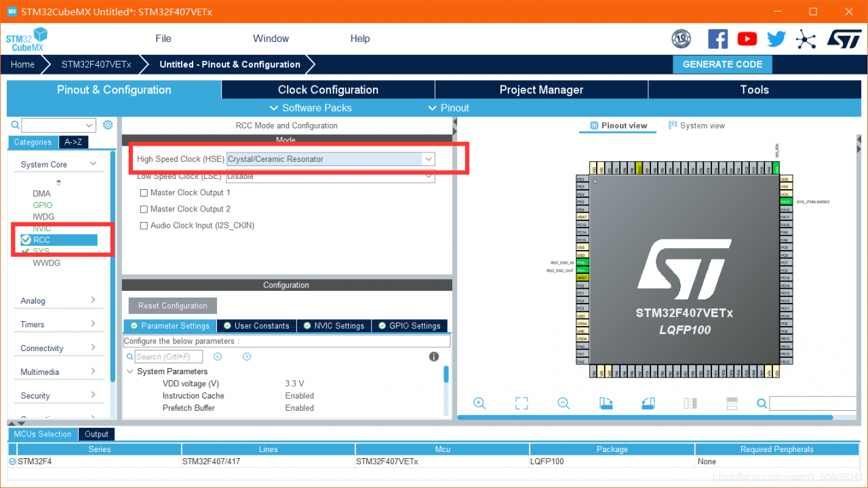Click the peripheral search magnifier icon

pyautogui.click(x=15, y=125)
